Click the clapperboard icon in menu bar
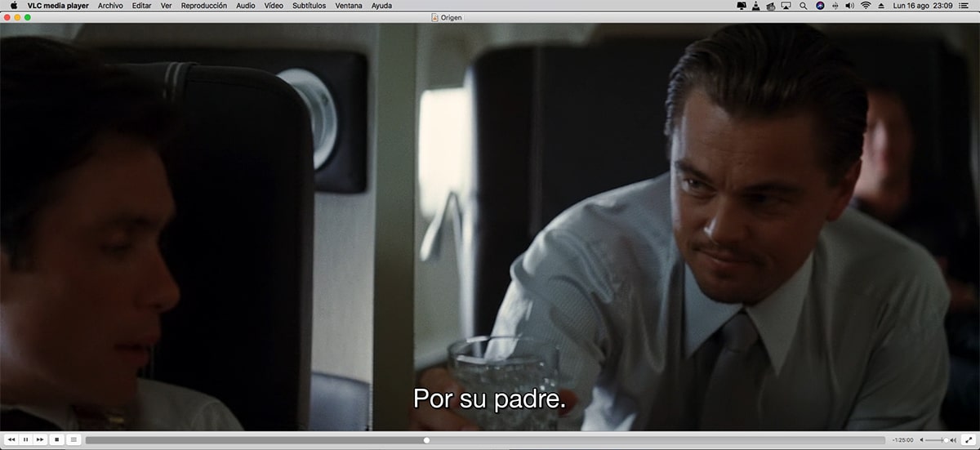This screenshot has height=450, width=980. pyautogui.click(x=770, y=5)
